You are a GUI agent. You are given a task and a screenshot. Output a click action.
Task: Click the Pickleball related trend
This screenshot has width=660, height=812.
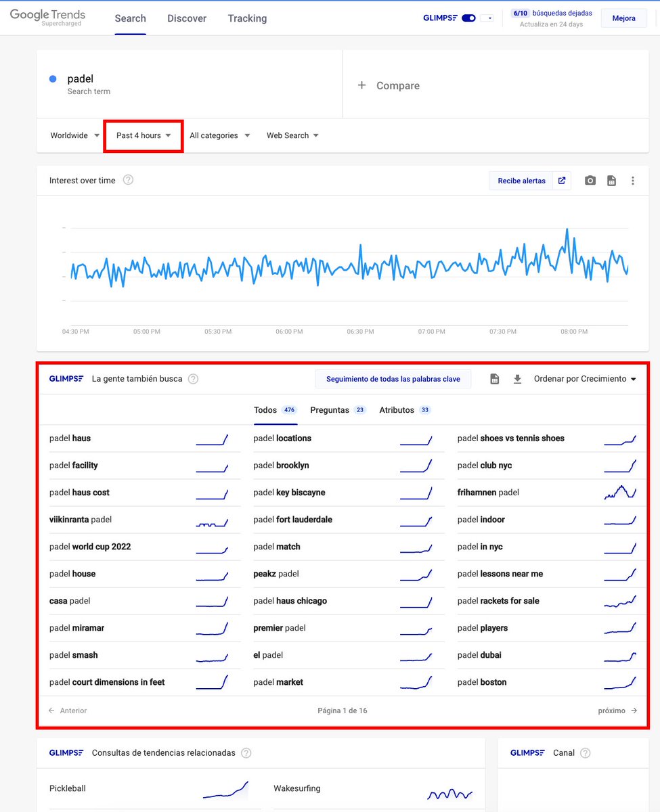click(68, 788)
